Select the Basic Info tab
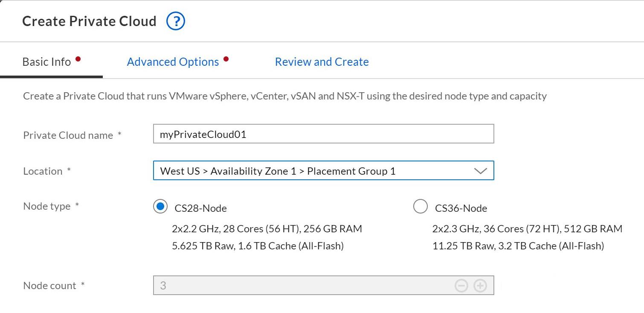The image size is (644, 313). click(x=46, y=62)
